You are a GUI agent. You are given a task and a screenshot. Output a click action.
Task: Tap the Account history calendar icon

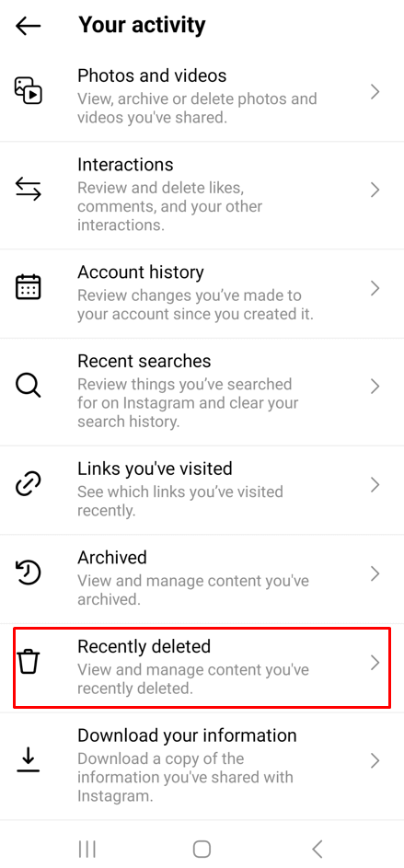point(29,287)
